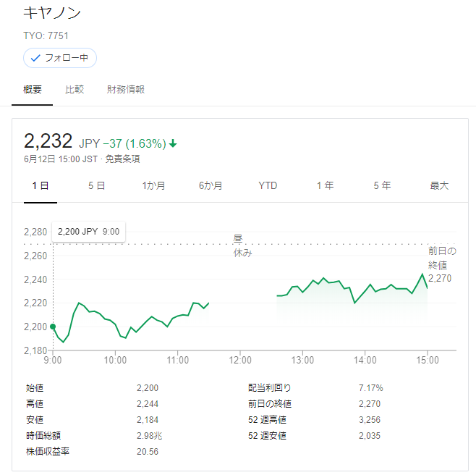This screenshot has height=475, width=476.
Task: Click the 高値 value 2,244
Action: pyautogui.click(x=148, y=404)
